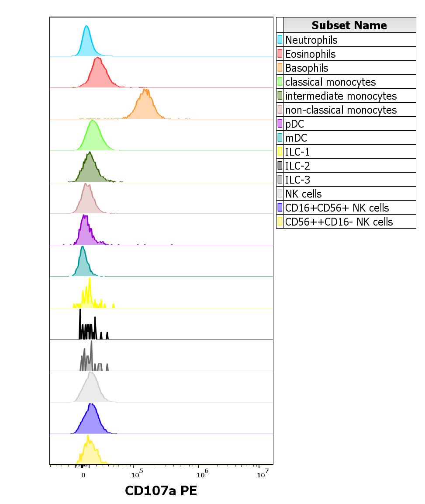Click the Eosinophils red legend swatch
425x504 pixels.
(281, 54)
